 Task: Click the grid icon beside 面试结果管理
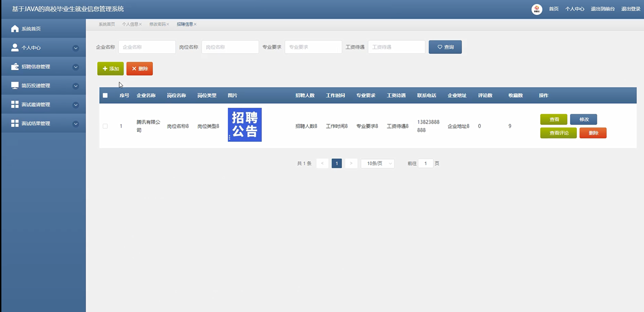15,123
